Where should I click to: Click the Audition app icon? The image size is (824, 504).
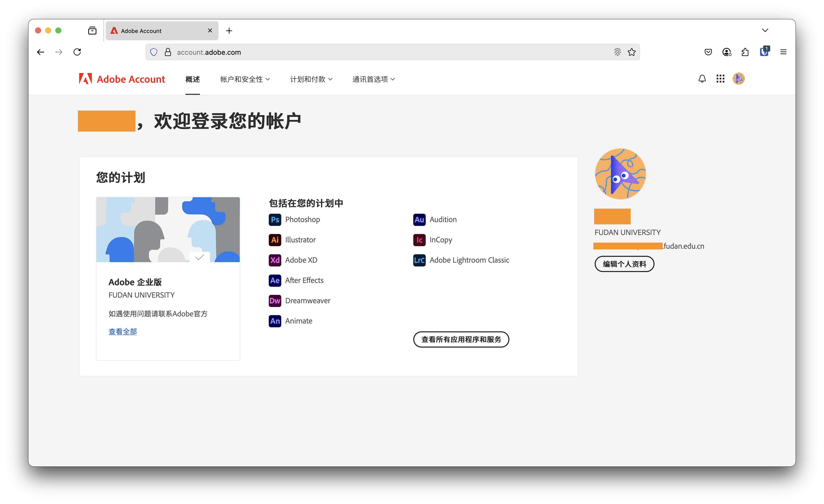(419, 220)
